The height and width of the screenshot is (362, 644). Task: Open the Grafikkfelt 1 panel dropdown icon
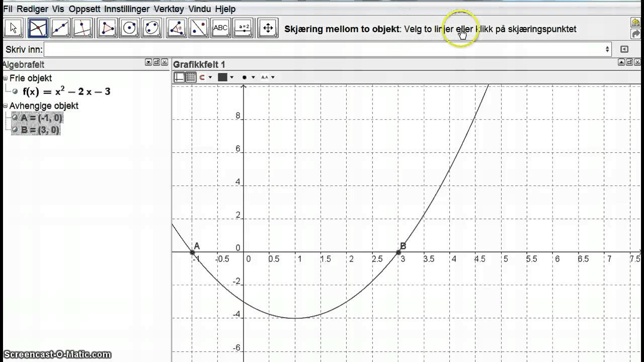(x=622, y=62)
